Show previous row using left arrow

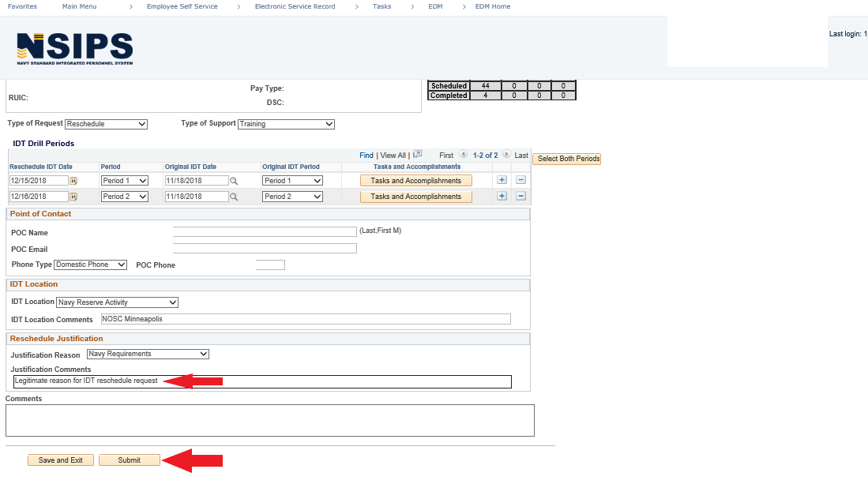[463, 155]
